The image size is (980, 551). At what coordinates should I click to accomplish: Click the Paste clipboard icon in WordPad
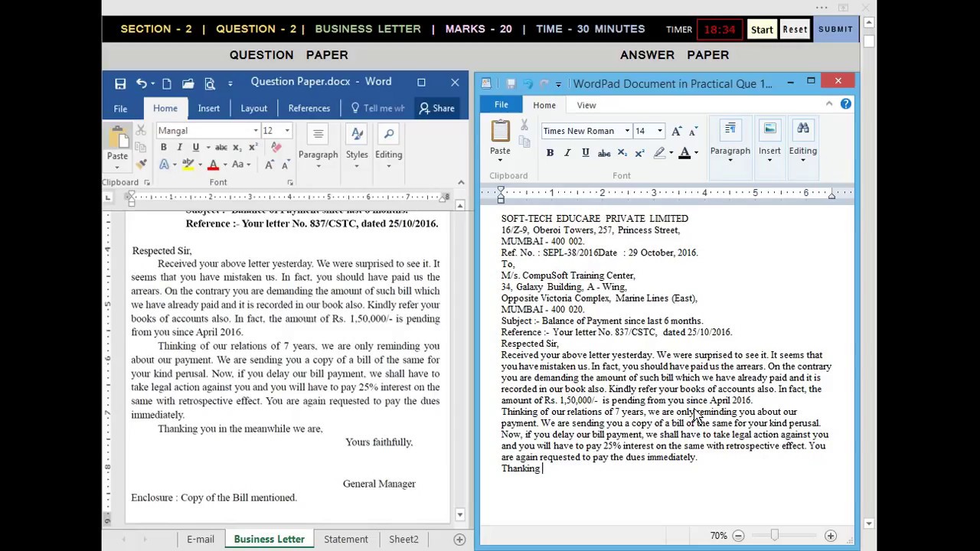coord(500,131)
